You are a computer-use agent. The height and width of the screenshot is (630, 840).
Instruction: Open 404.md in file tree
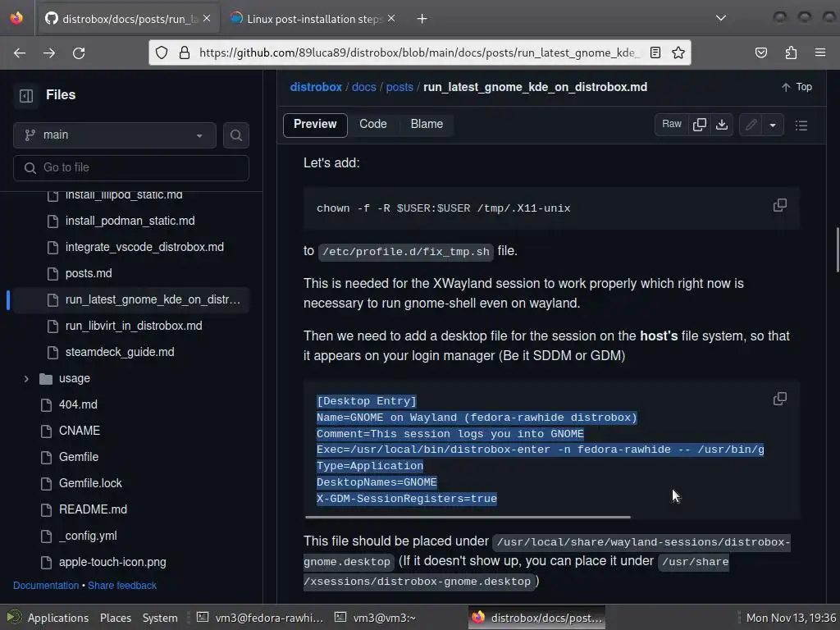point(78,404)
